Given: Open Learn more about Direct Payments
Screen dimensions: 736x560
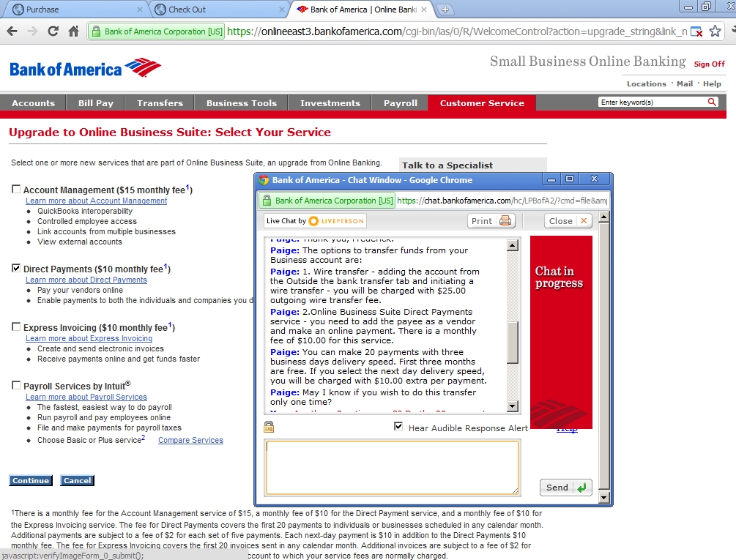Looking at the screenshot, I should tap(86, 280).
